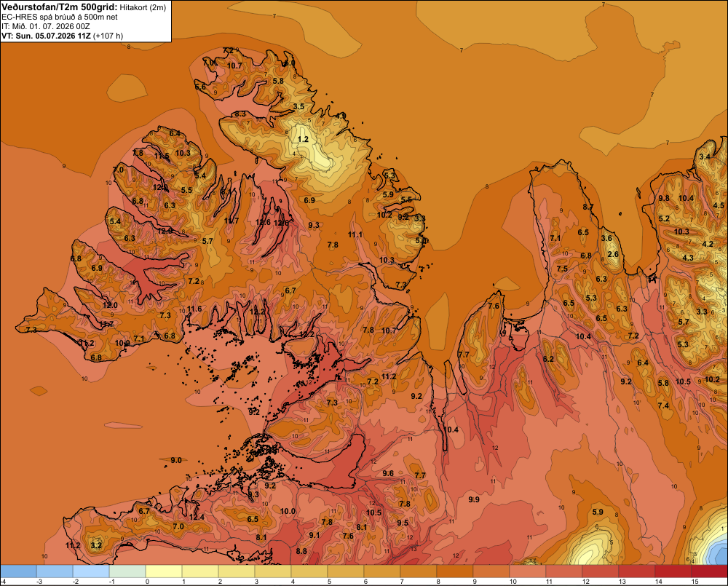Select the 2.6 temperature label

coord(613,254)
